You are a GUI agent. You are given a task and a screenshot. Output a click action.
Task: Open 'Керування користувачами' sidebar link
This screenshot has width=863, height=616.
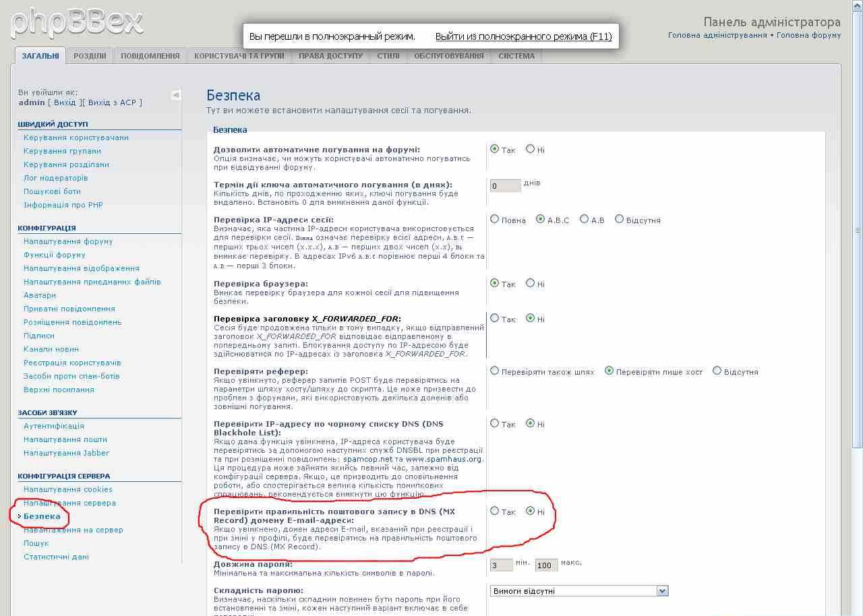pos(76,137)
